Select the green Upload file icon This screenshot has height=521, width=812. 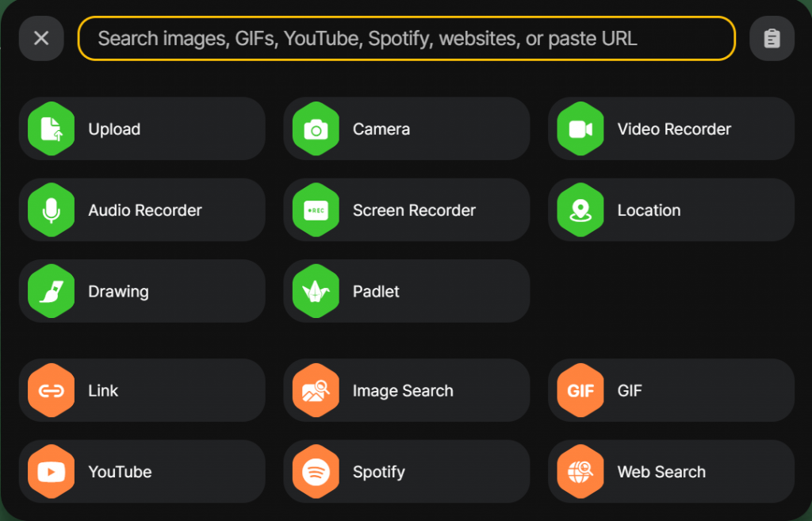pyautogui.click(x=52, y=129)
